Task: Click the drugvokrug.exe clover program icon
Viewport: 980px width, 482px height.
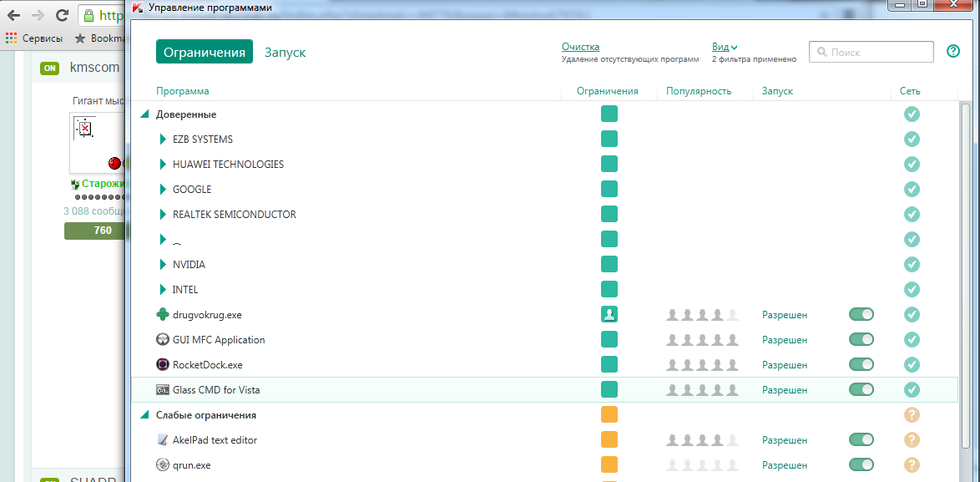Action: click(x=163, y=315)
